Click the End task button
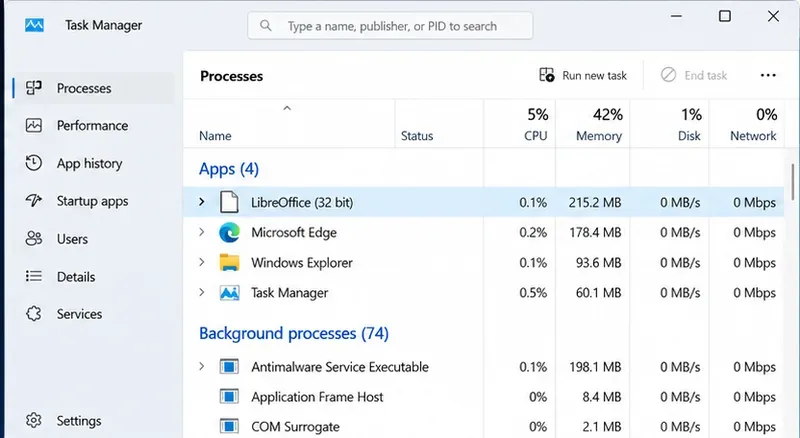The width and height of the screenshot is (800, 438). click(x=694, y=76)
